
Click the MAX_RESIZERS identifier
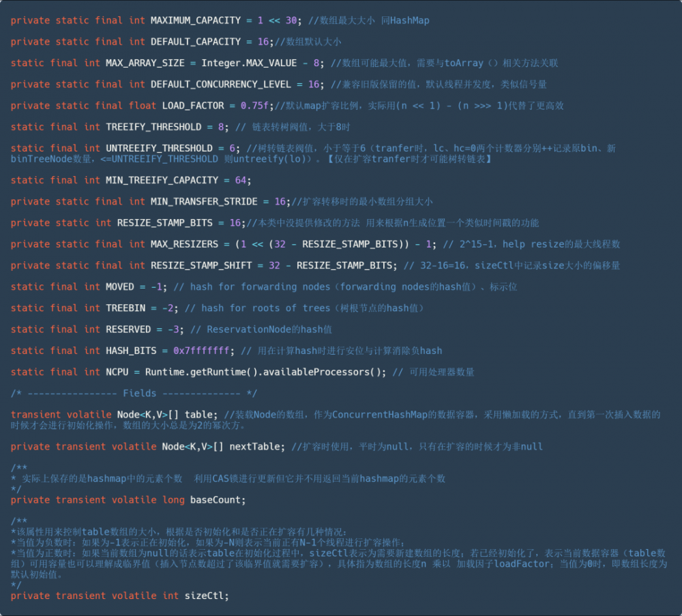(x=184, y=244)
